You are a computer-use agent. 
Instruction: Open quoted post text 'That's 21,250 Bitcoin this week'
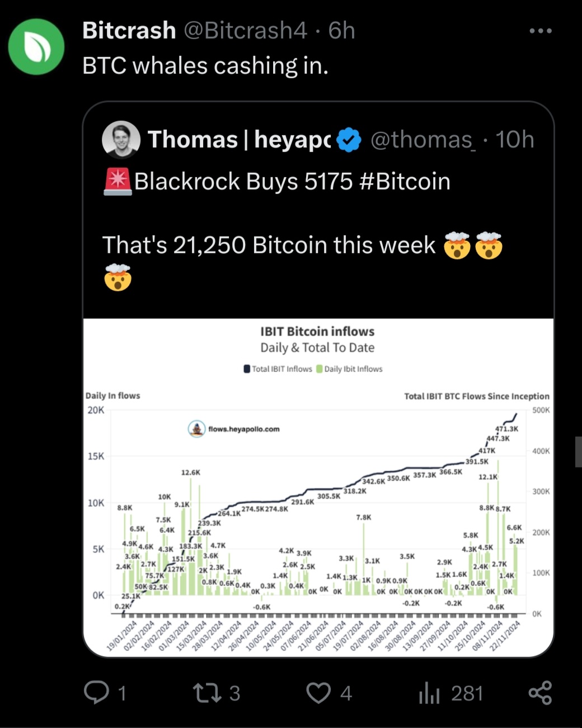click(269, 245)
